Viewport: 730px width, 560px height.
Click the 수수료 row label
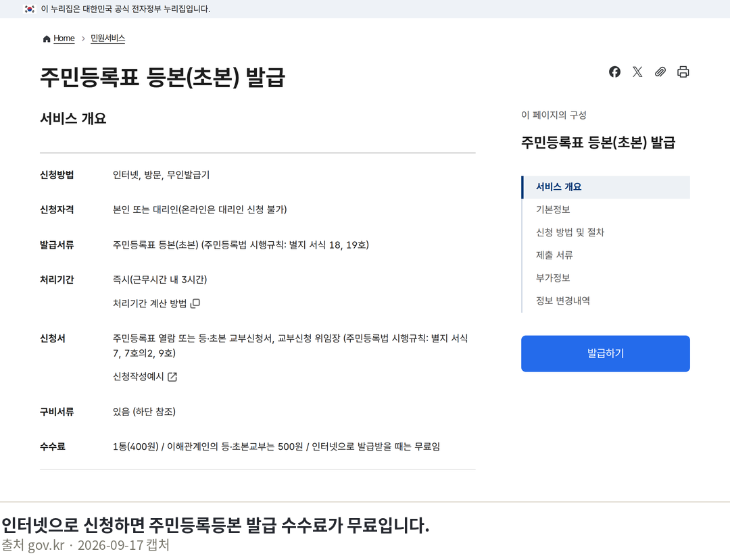pyautogui.click(x=53, y=447)
